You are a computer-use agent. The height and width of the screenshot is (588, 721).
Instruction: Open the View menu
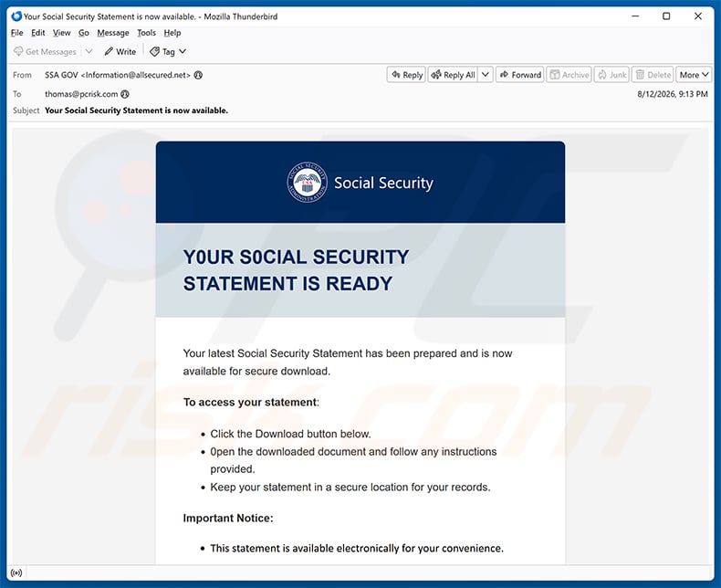[62, 33]
